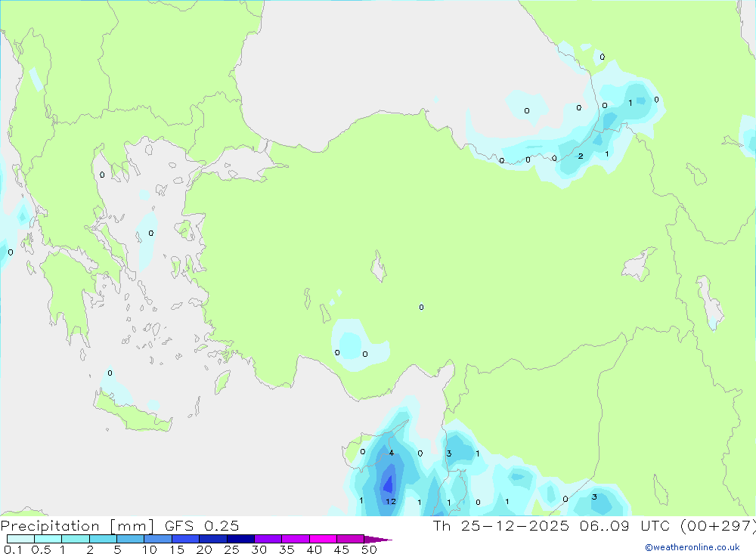Click the legend tick label '25'

(231, 549)
